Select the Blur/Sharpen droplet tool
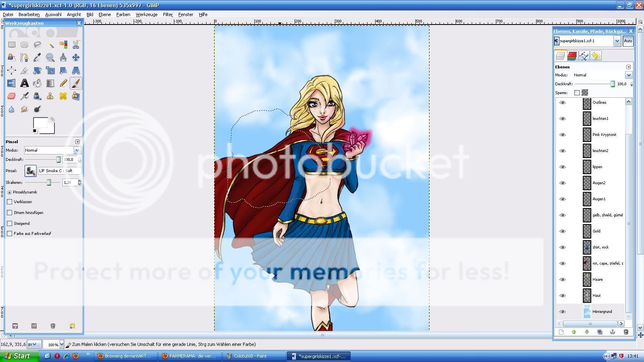Screen dimensions: 644x362 pyautogui.click(x=12, y=109)
